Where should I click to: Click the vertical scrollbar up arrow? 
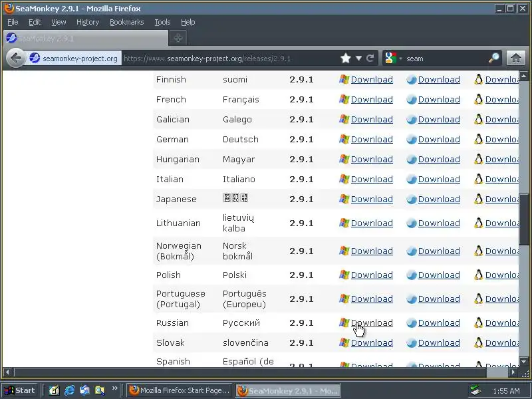point(524,76)
